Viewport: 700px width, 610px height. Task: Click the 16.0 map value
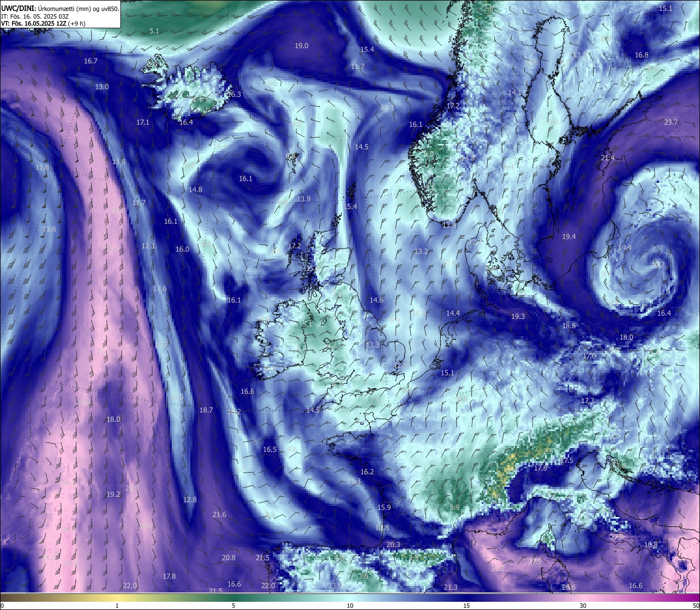tap(182, 249)
